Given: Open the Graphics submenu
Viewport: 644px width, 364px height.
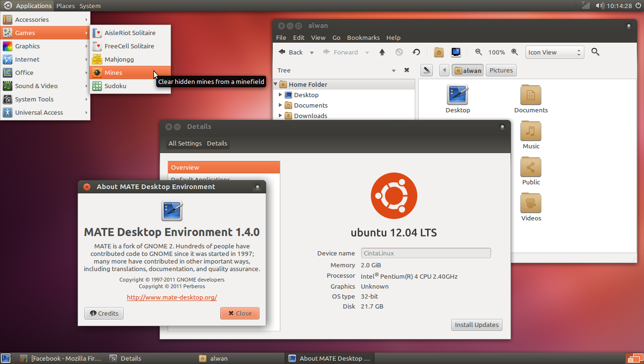Looking at the screenshot, I should point(45,46).
